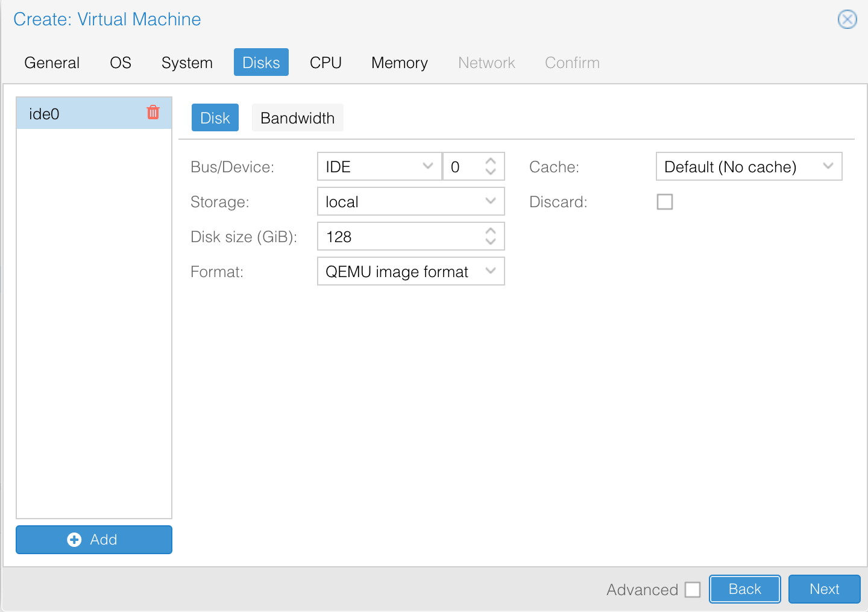868x612 pixels.
Task: Enable the Discard checkbox
Action: tap(665, 202)
